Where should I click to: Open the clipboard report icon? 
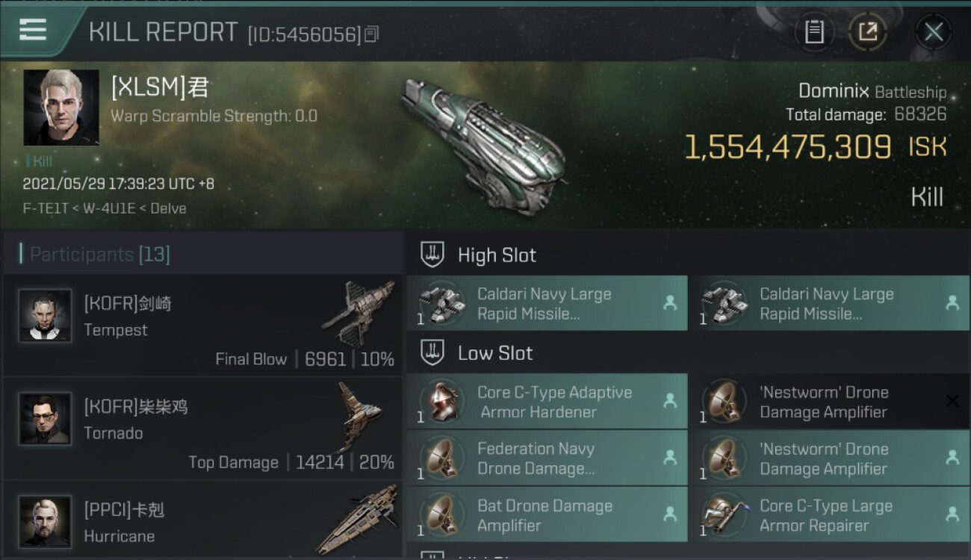pos(814,32)
